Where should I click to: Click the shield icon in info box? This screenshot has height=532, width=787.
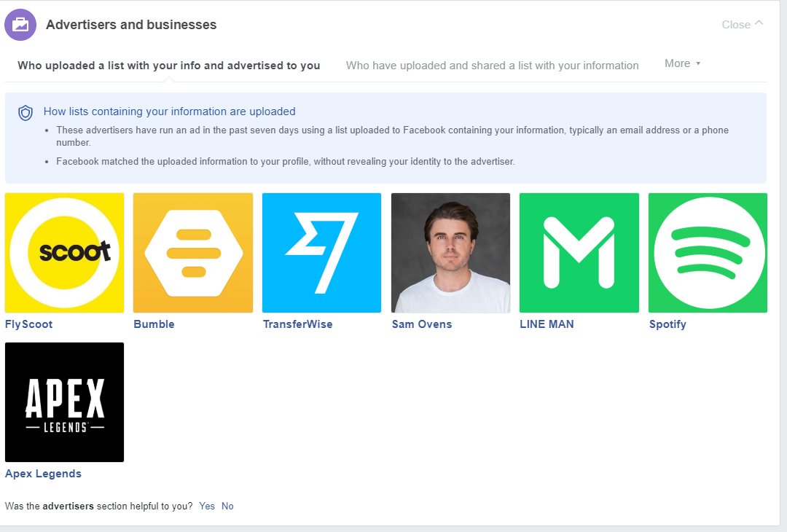point(26,112)
